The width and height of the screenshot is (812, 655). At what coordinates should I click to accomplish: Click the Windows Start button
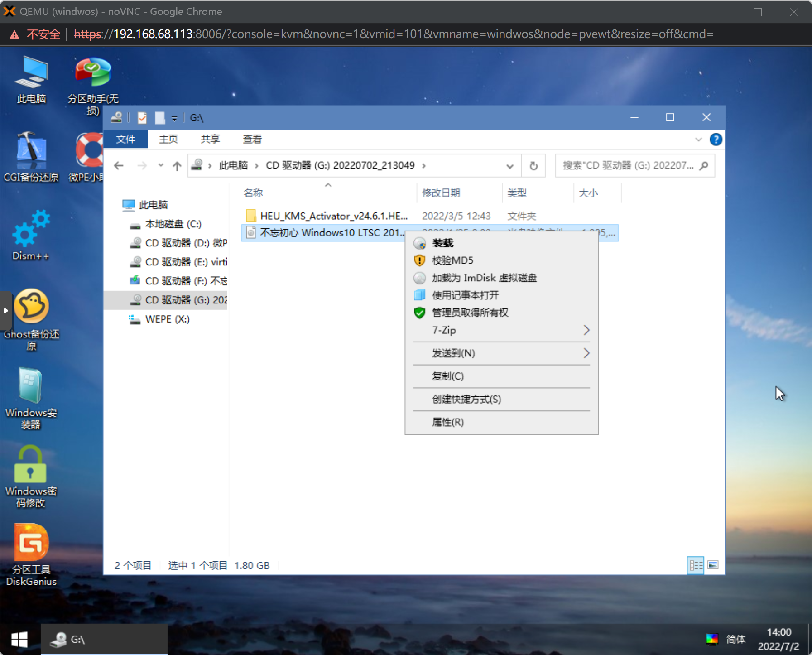tap(19, 639)
